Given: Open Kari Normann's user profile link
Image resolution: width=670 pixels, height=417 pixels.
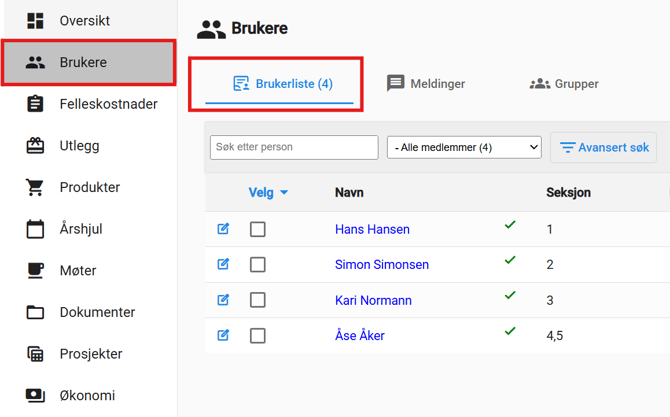Looking at the screenshot, I should coord(373,300).
